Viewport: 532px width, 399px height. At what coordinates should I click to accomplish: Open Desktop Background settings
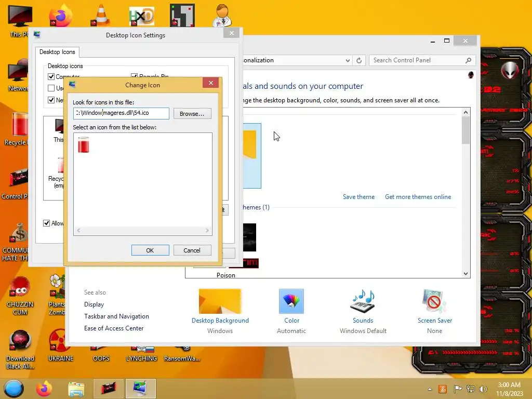(220, 301)
